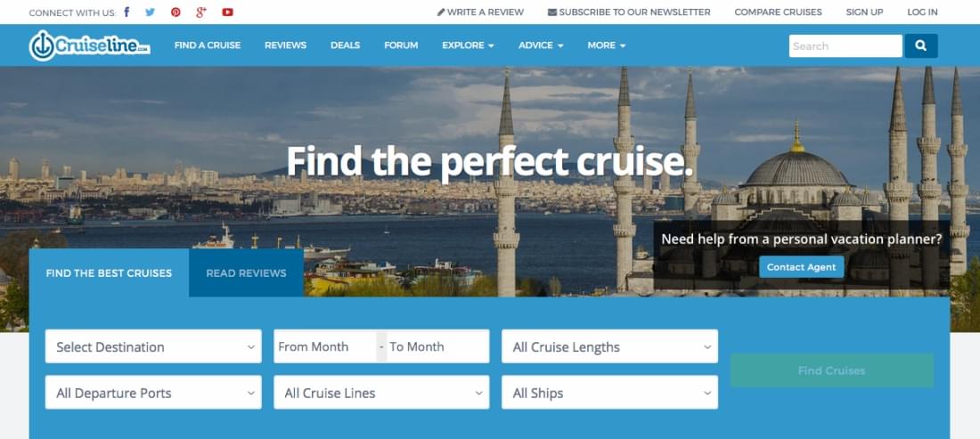Open the Facebook social icon
980x439 pixels.
(127, 12)
